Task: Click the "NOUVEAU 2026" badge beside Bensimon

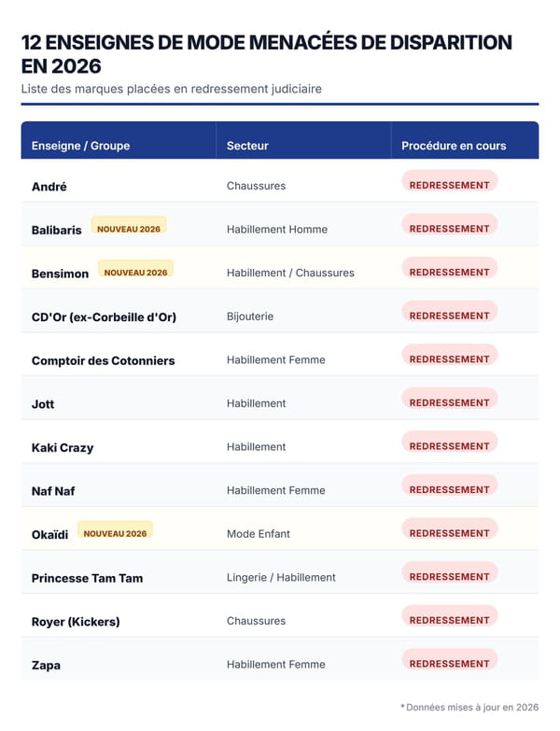Action: (135, 273)
